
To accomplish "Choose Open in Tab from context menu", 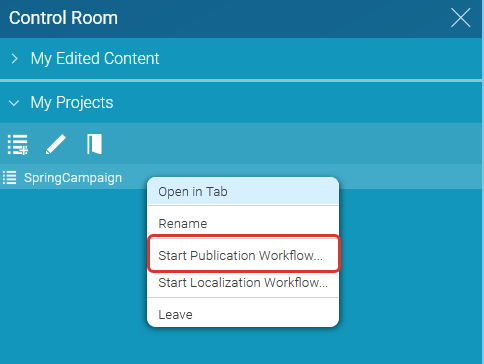I will click(x=243, y=192).
